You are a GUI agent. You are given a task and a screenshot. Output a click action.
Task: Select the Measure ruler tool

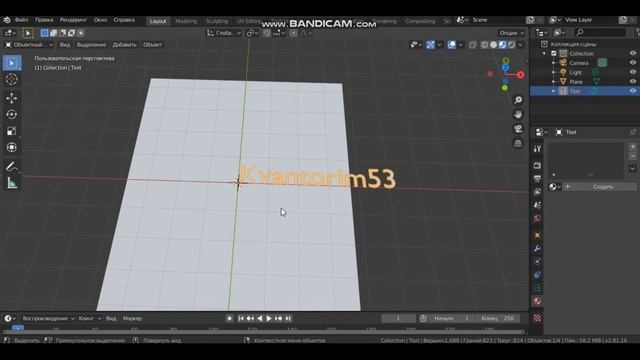12,183
